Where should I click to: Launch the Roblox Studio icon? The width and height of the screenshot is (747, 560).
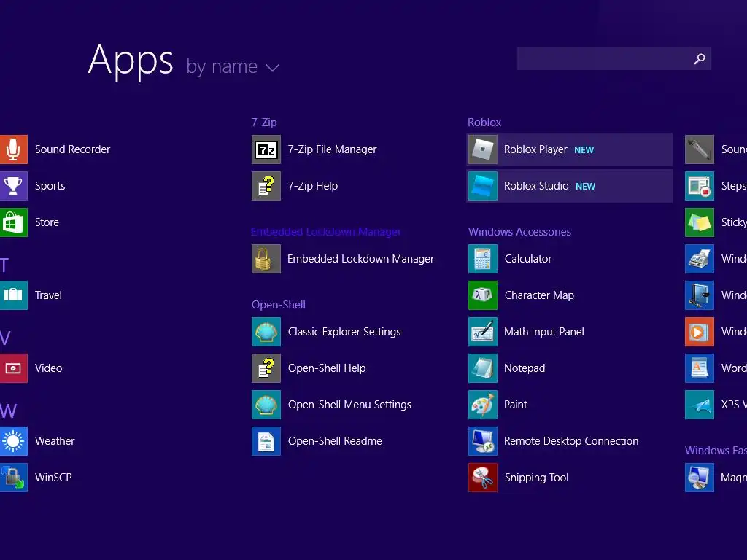[x=483, y=186]
